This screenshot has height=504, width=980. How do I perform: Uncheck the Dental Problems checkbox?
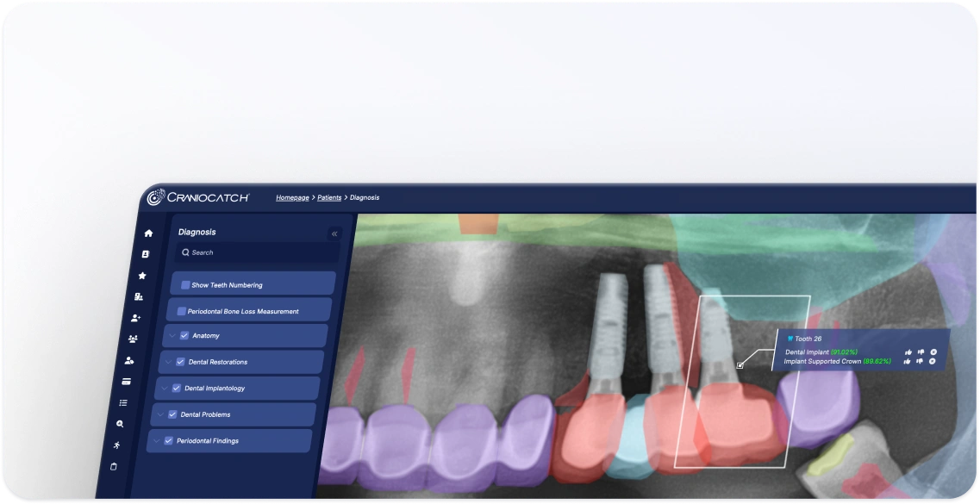pos(172,414)
